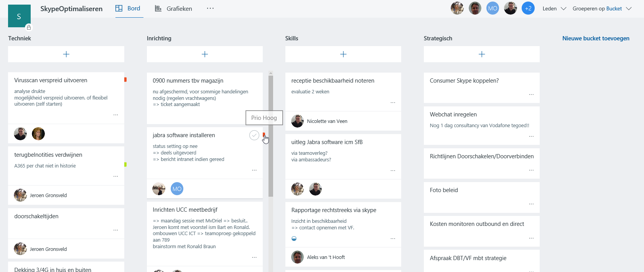Screen dimensions: 644x272
Task: Add a task to Techniek bucket
Action: (x=66, y=54)
